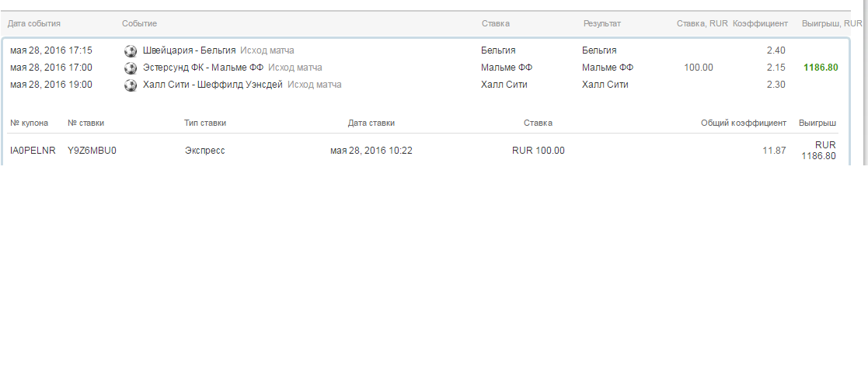Click the Результат column header

point(601,24)
